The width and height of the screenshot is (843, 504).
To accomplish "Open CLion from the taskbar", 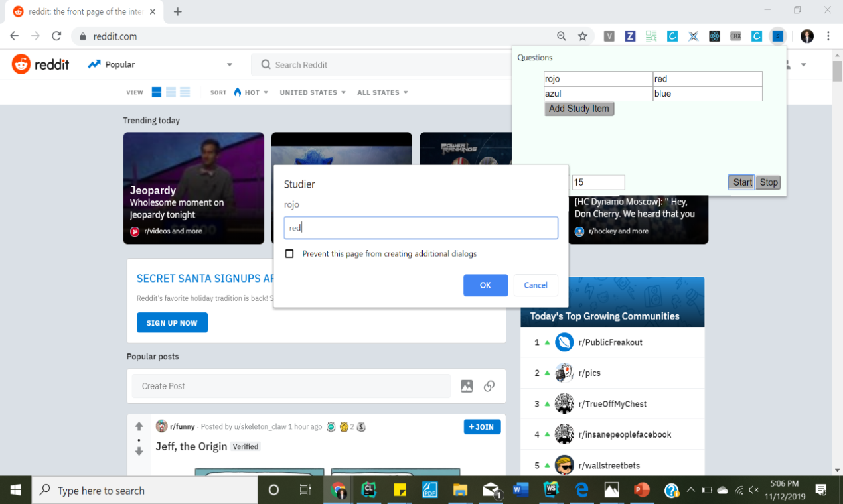I will [369, 491].
